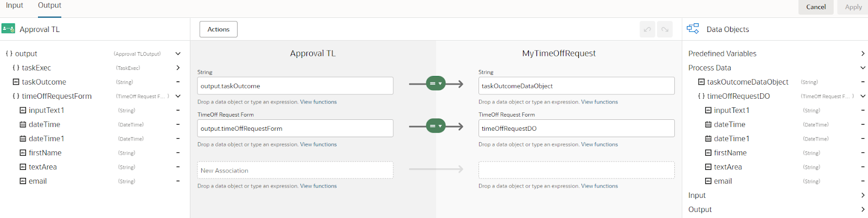Open the equals operator for the timeOffRequestForm mapping
Screen dimensions: 868x218
(x=436, y=126)
